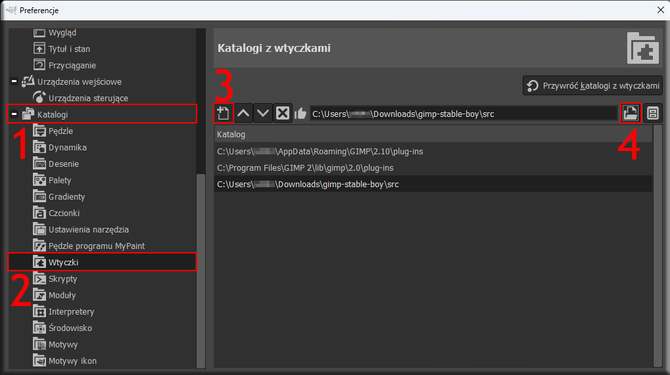The width and height of the screenshot is (670, 375).
Task: Click Przywróć katalogi z wtyczkami button
Action: 592,85
